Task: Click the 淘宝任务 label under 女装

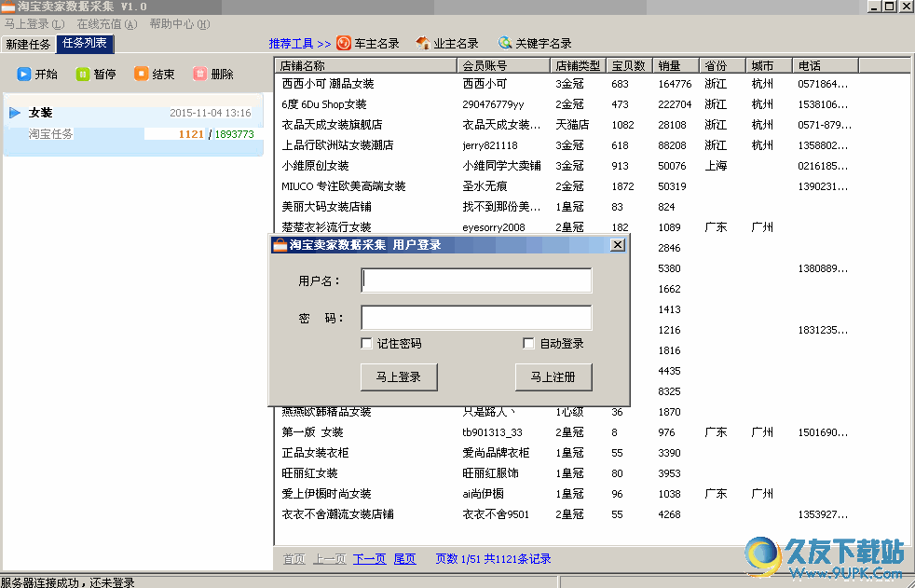Action: (50, 134)
